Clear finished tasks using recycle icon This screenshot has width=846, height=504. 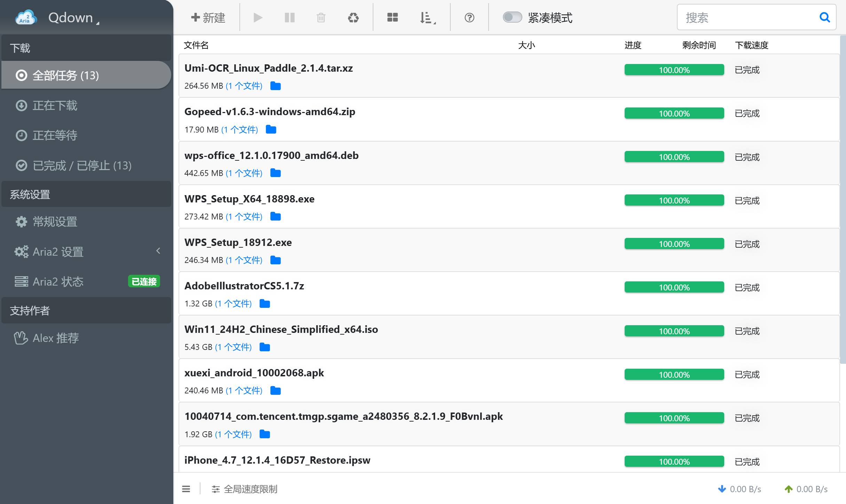click(x=353, y=17)
